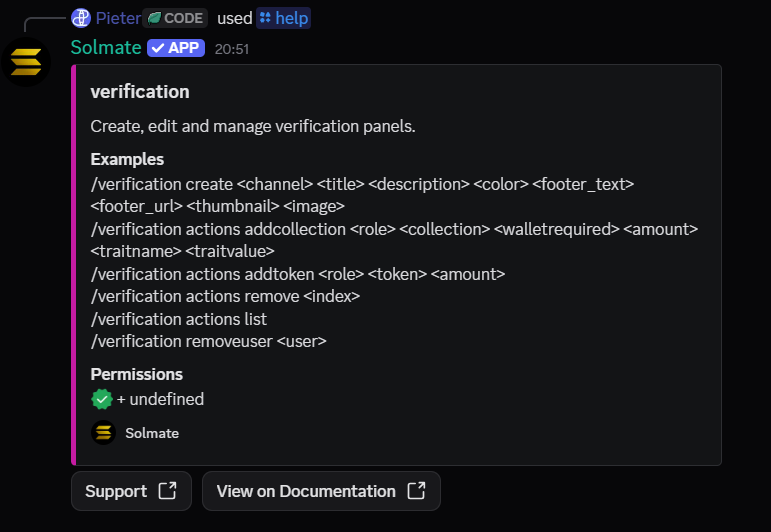771x532 pixels.
Task: Click the pink embed accent color bar
Action: 74,265
